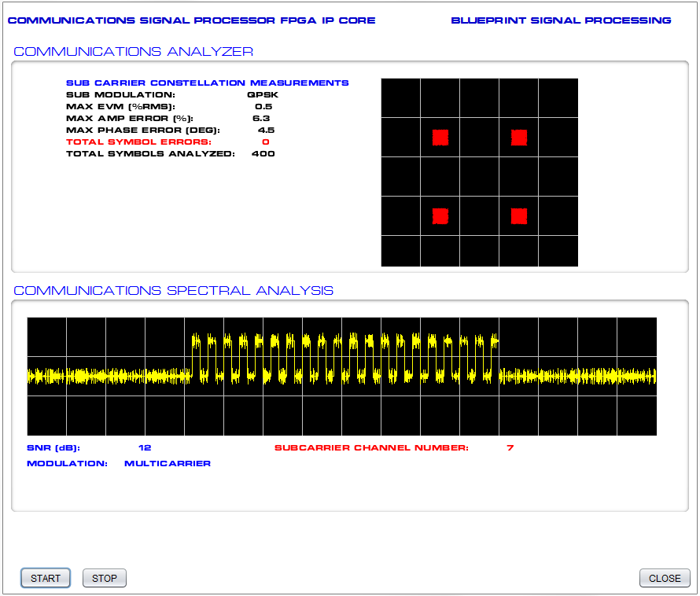
Task: Click the Total Symbol Errors label
Action: click(138, 142)
